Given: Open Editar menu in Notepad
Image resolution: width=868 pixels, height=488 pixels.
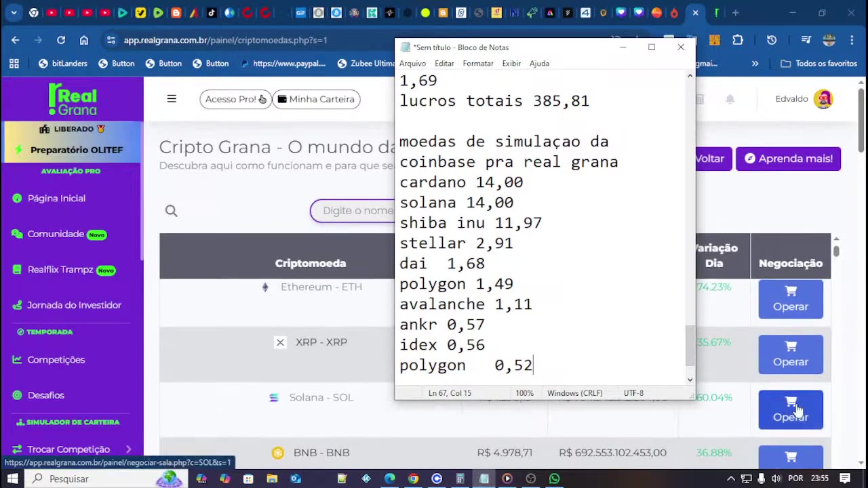Looking at the screenshot, I should coord(444,63).
